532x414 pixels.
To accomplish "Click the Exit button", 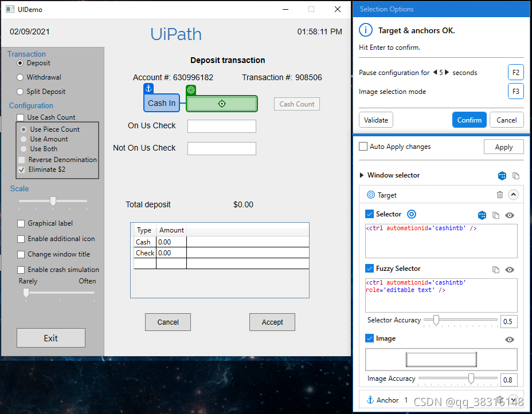I will (x=51, y=338).
